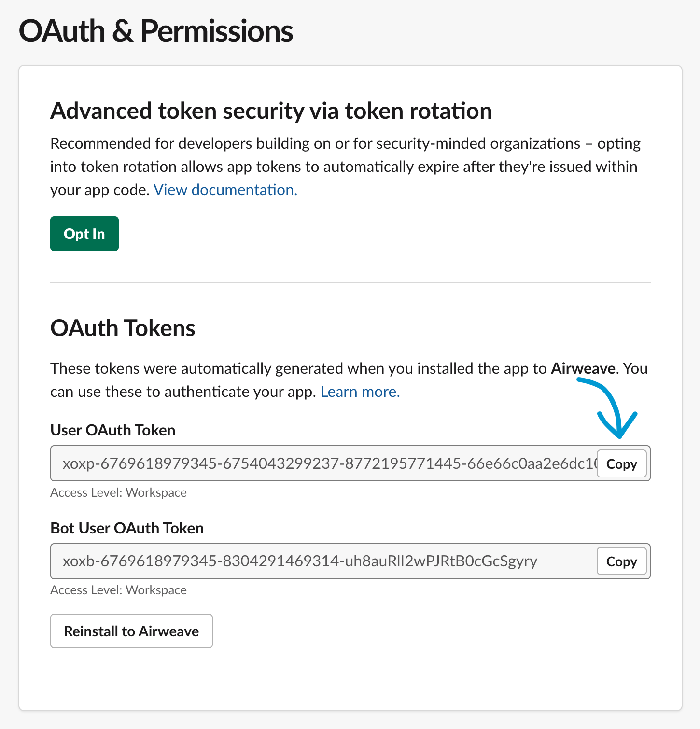Click "Access Level: Workspace" under user token
Image resolution: width=700 pixels, height=729 pixels.
(x=118, y=492)
